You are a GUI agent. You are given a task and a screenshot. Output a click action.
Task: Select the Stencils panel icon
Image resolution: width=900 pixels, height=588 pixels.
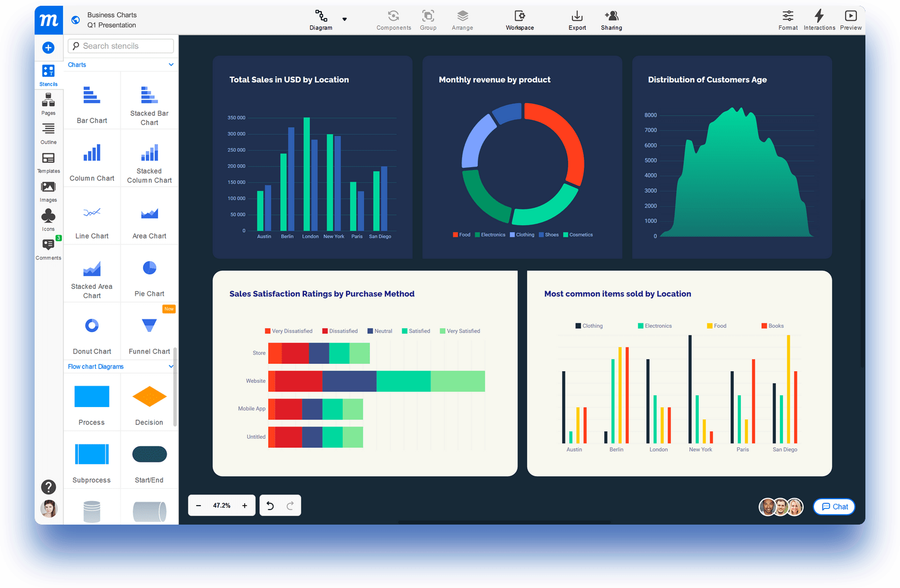(48, 74)
